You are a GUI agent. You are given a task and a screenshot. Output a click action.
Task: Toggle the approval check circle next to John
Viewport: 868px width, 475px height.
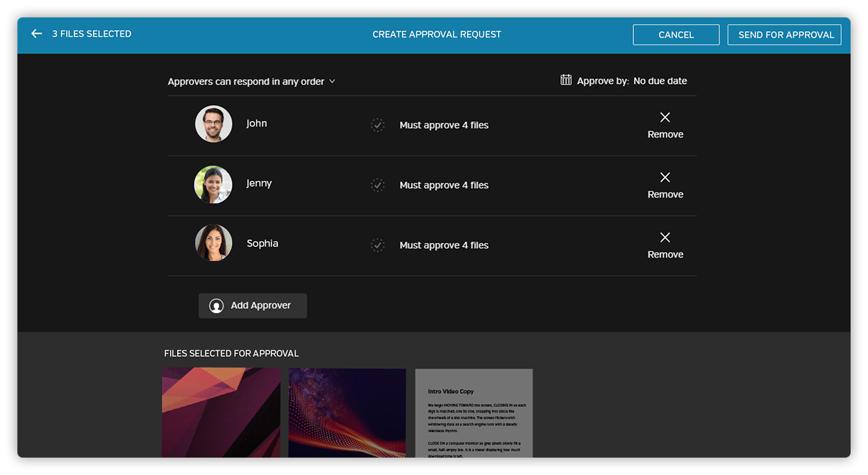pyautogui.click(x=377, y=125)
